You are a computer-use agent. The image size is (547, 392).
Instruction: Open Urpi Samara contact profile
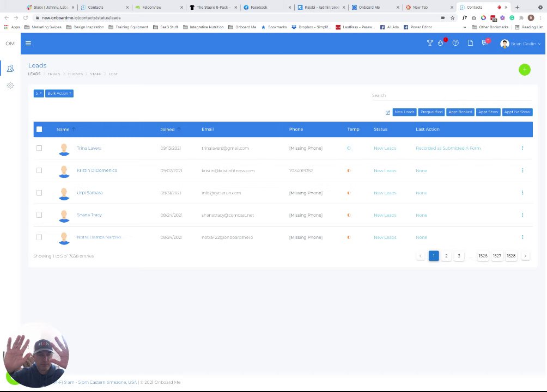click(x=90, y=193)
